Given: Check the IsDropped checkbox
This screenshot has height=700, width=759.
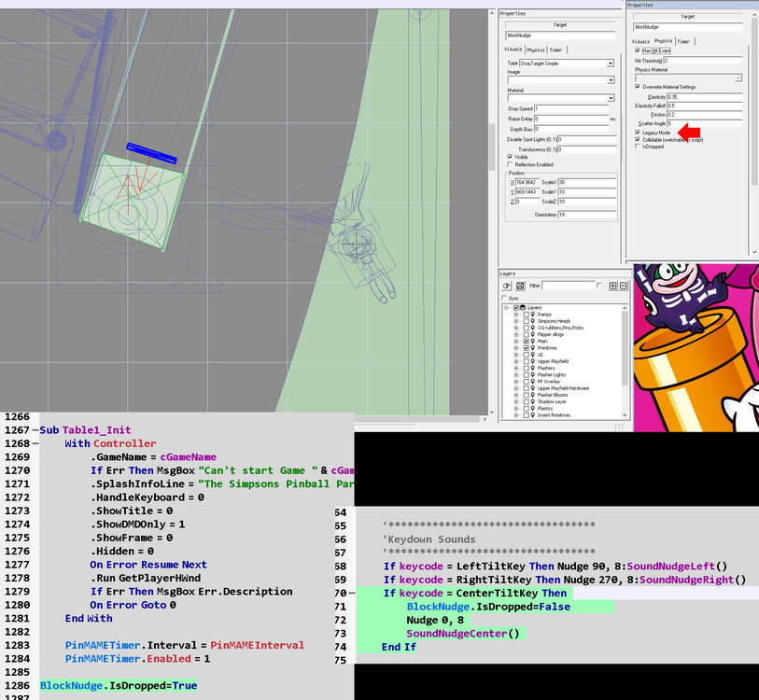Looking at the screenshot, I should pyautogui.click(x=638, y=147).
